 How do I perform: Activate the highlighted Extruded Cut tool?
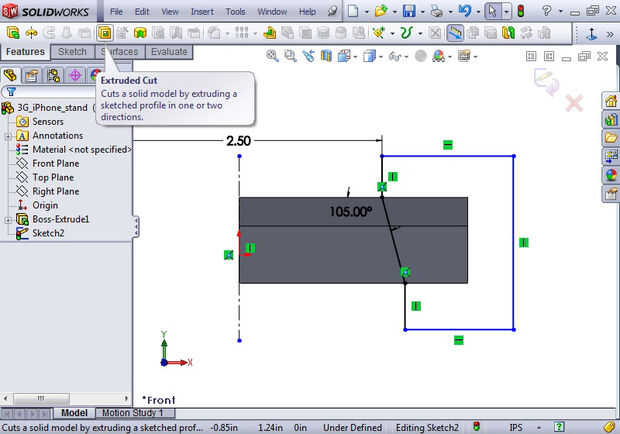[x=105, y=33]
